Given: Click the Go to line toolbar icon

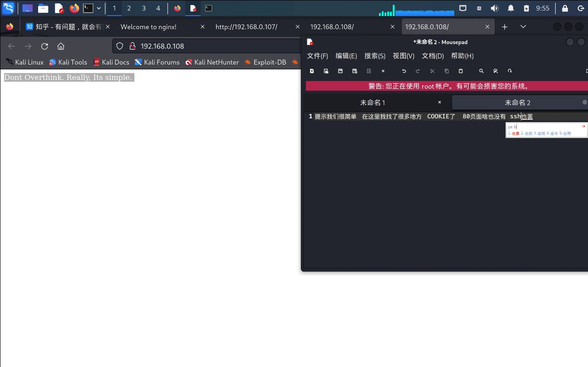Looking at the screenshot, I should (510, 71).
